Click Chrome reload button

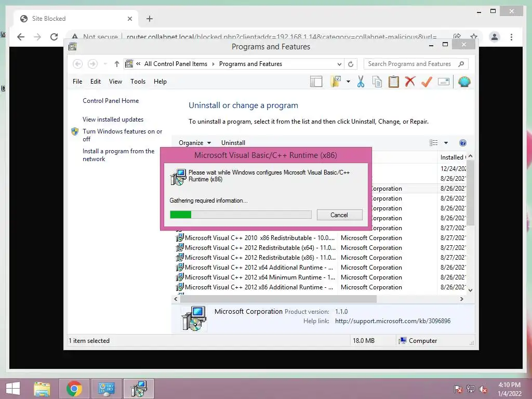[54, 37]
